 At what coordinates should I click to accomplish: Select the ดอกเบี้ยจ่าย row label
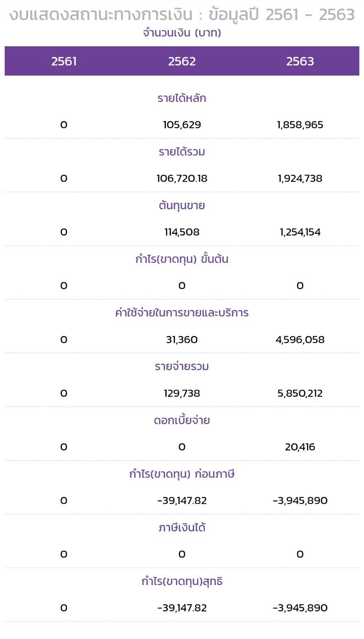[x=182, y=420]
